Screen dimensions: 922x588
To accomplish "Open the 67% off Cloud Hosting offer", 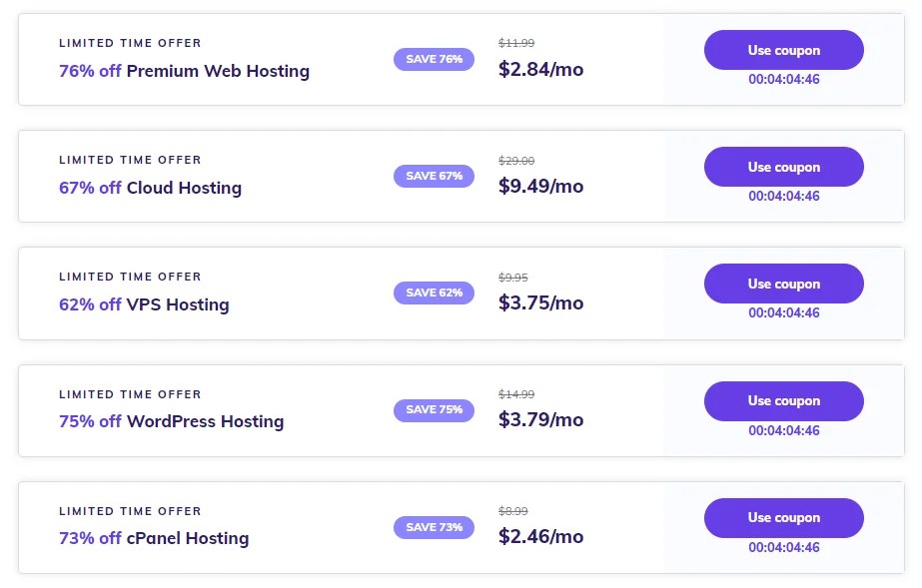I will point(150,188).
